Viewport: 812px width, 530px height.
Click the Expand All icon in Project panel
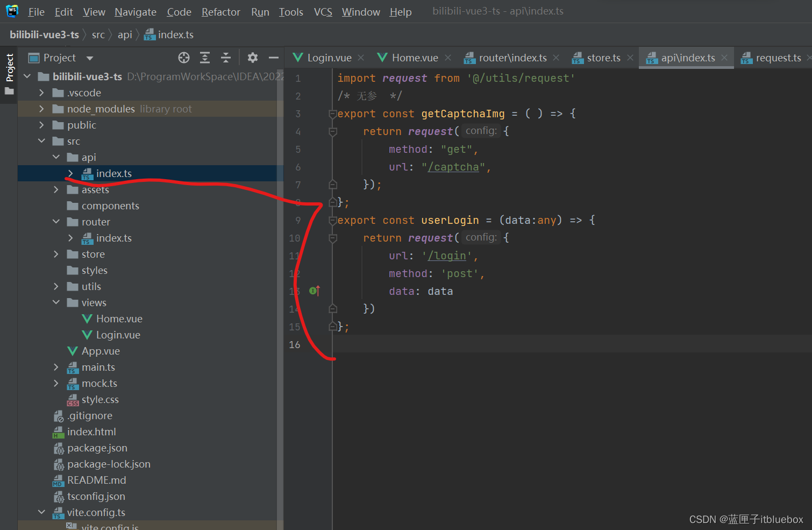tap(205, 58)
